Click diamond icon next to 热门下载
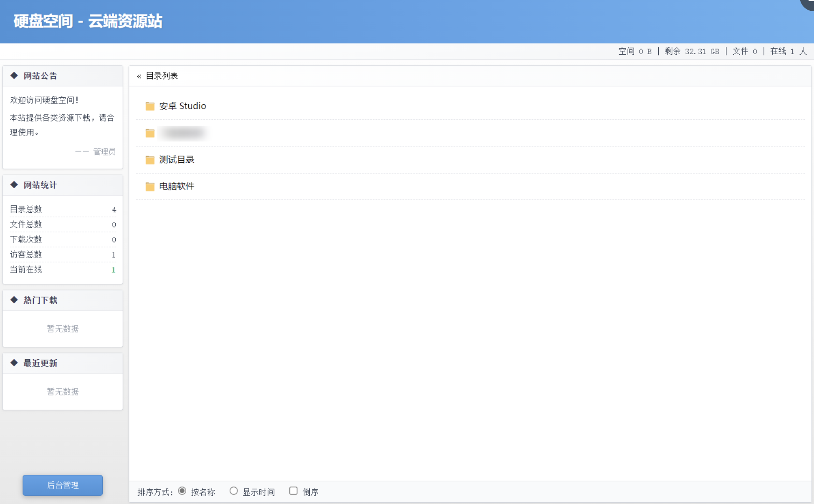Screen dimensions: 814x504 (14, 300)
